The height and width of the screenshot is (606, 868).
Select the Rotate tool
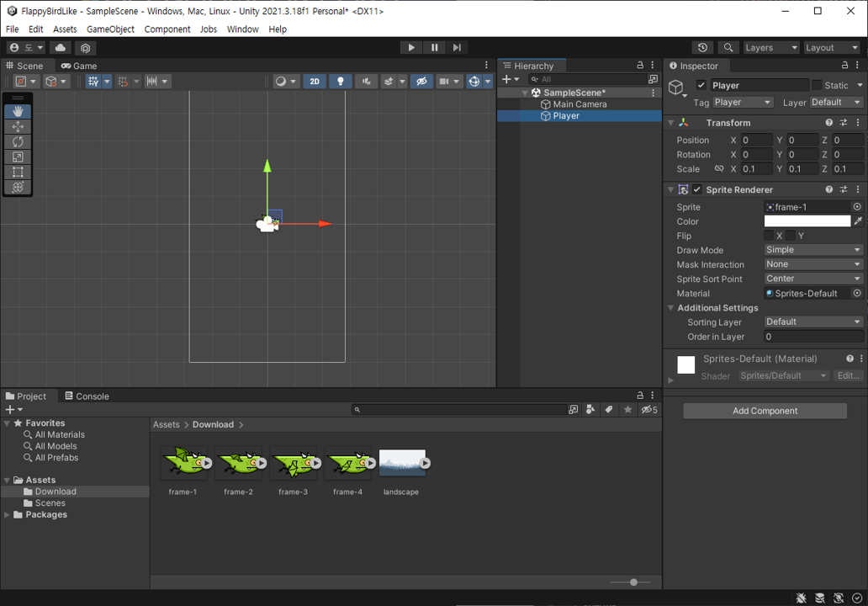point(18,141)
